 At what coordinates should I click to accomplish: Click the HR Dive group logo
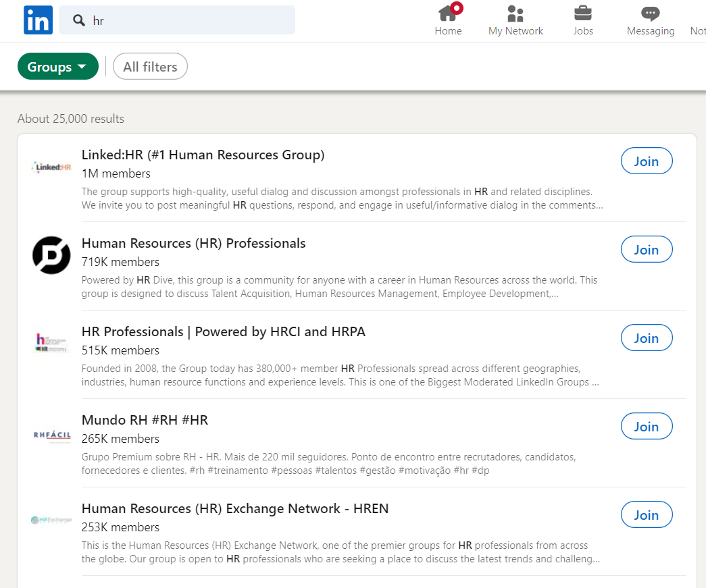[x=51, y=255]
